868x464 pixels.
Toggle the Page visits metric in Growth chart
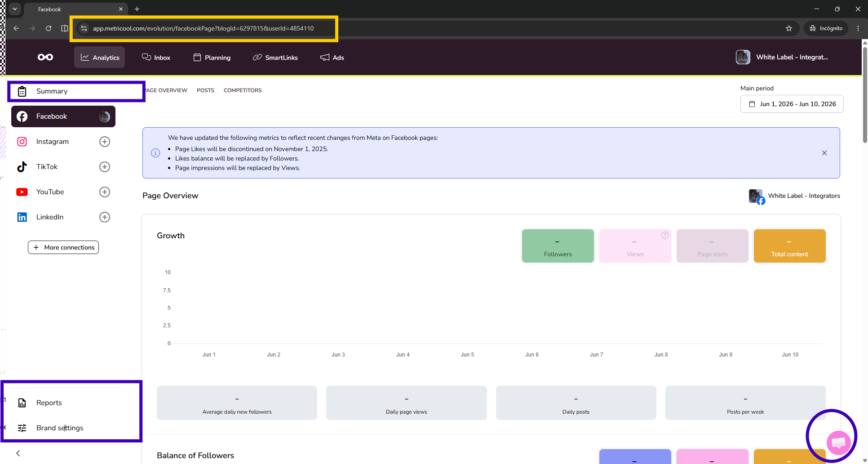(713, 246)
